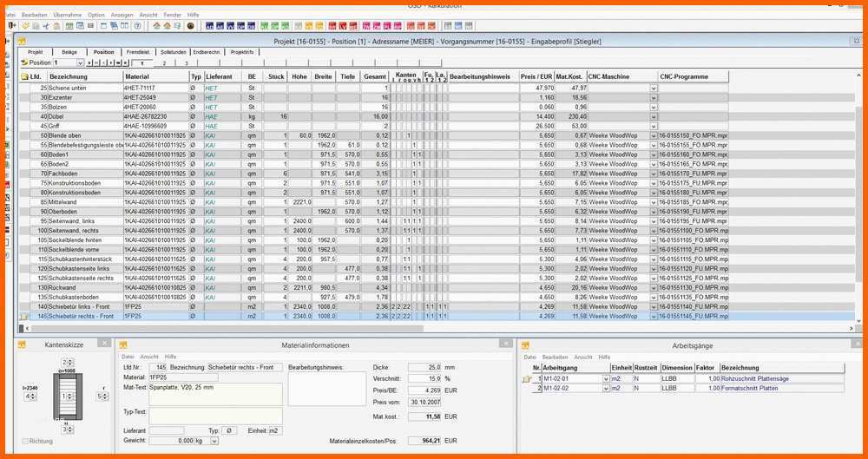
Task: Open CNC-Maschine dropdown for Griff row
Action: [x=654, y=126]
